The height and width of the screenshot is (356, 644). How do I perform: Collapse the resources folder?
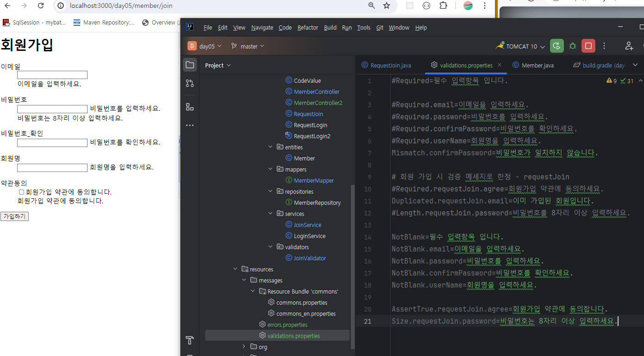pos(236,269)
